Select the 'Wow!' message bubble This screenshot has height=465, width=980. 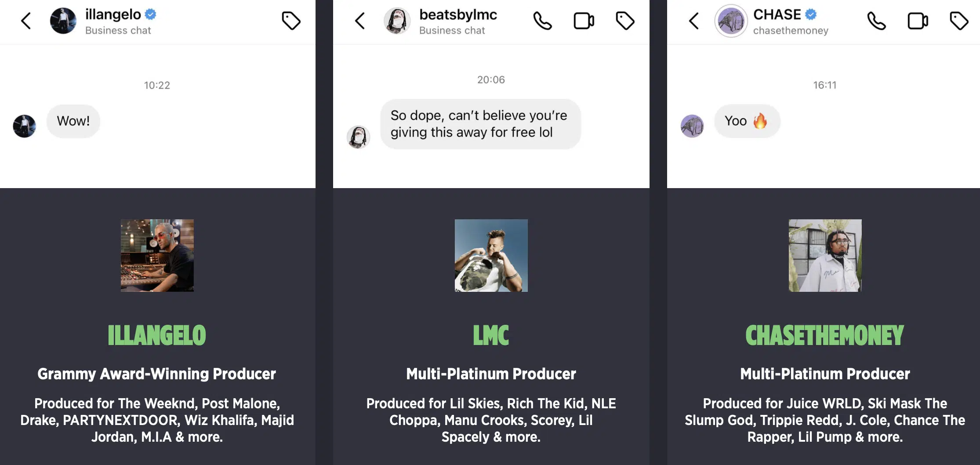pos(73,121)
